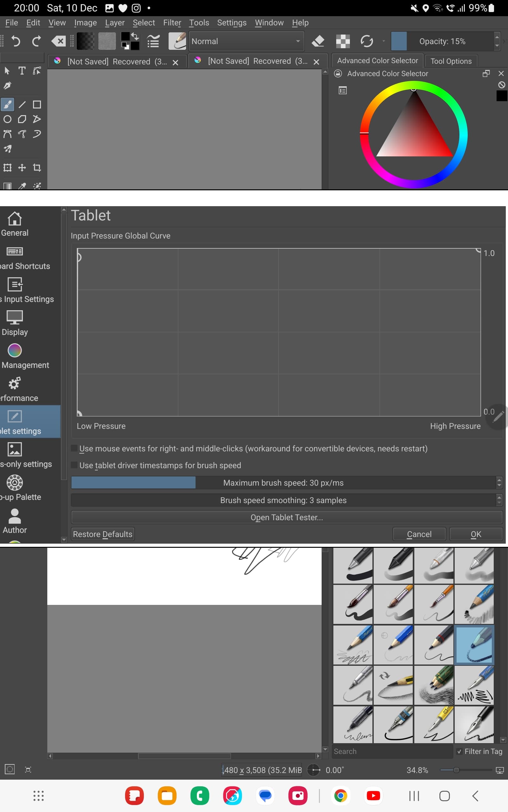Click the Brush speed smoothing slider

pyautogui.click(x=284, y=500)
